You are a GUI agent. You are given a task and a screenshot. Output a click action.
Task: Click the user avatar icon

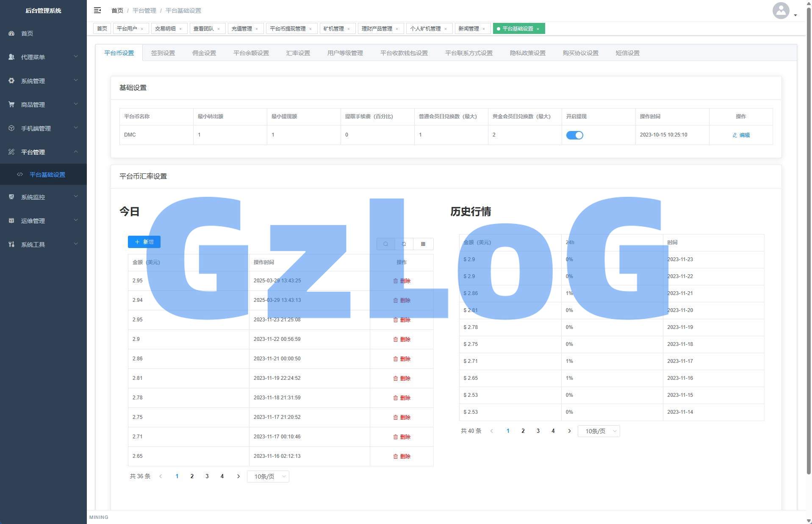tap(781, 11)
